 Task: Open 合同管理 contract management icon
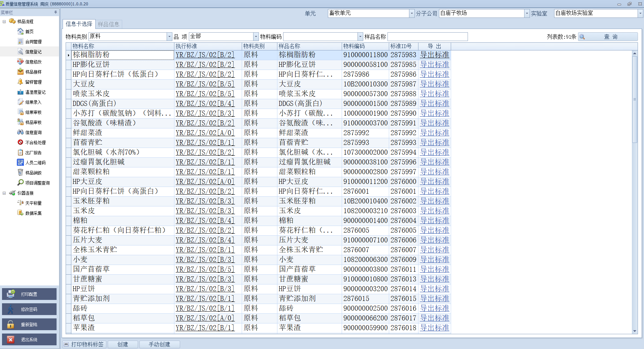click(x=21, y=41)
